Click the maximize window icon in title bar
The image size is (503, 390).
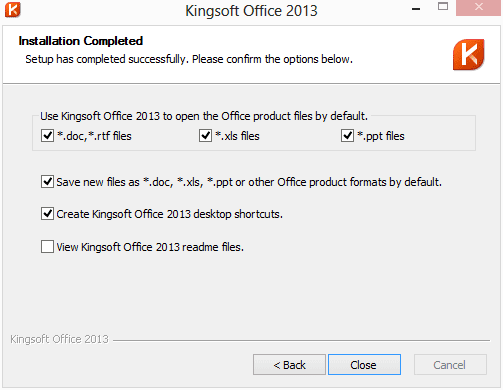pyautogui.click(x=443, y=6)
